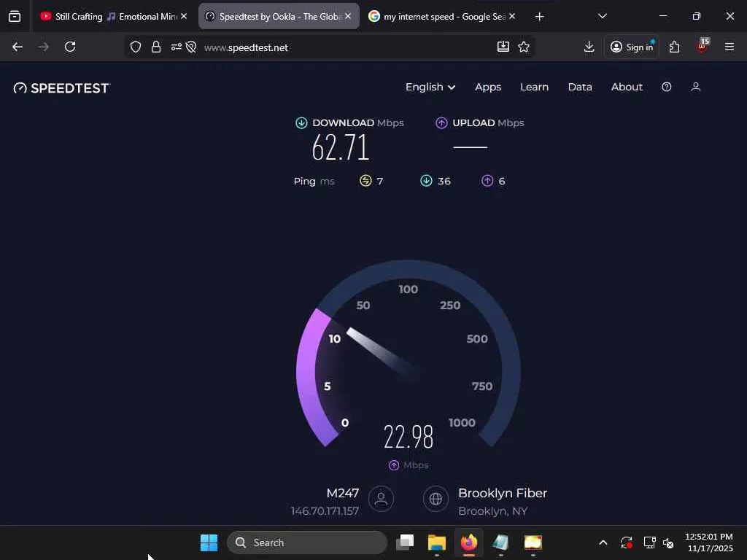
Task: Bookmark this page with the star
Action: tap(524, 47)
